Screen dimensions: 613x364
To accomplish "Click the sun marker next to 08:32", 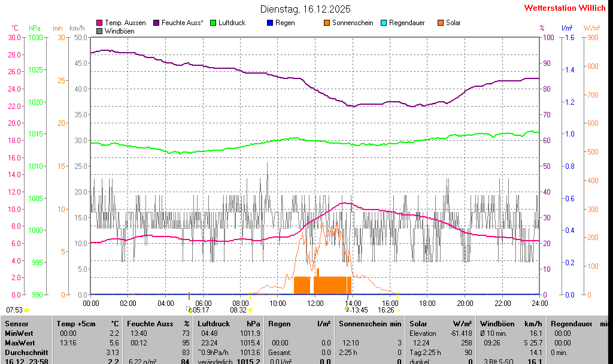I will tap(250, 310).
